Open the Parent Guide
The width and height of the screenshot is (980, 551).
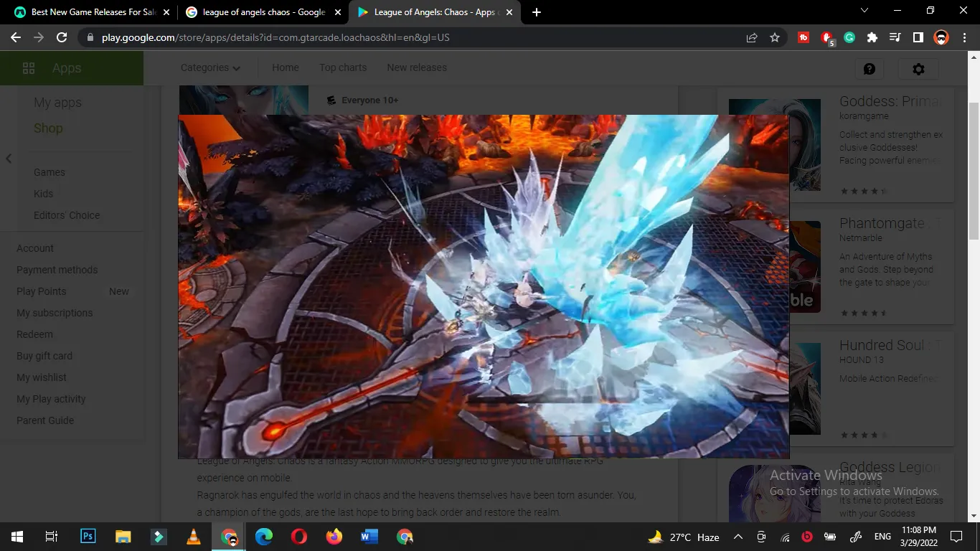pyautogui.click(x=45, y=420)
